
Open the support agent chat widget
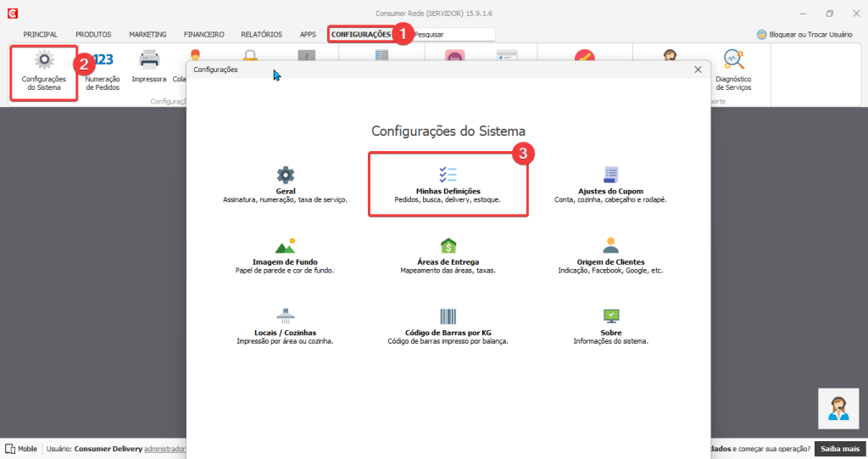(837, 409)
